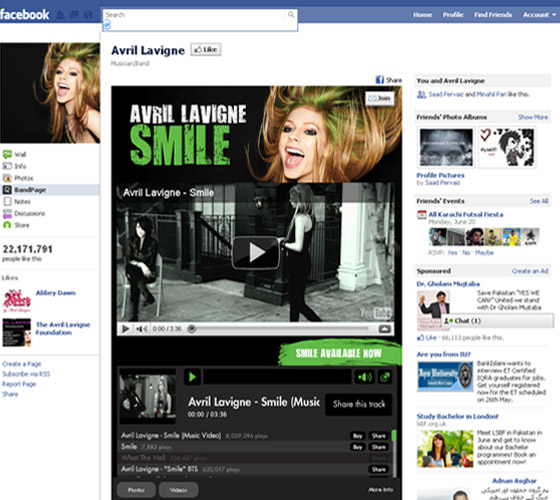Open the Chat (1) bar
560x500 pixels.
point(498,321)
